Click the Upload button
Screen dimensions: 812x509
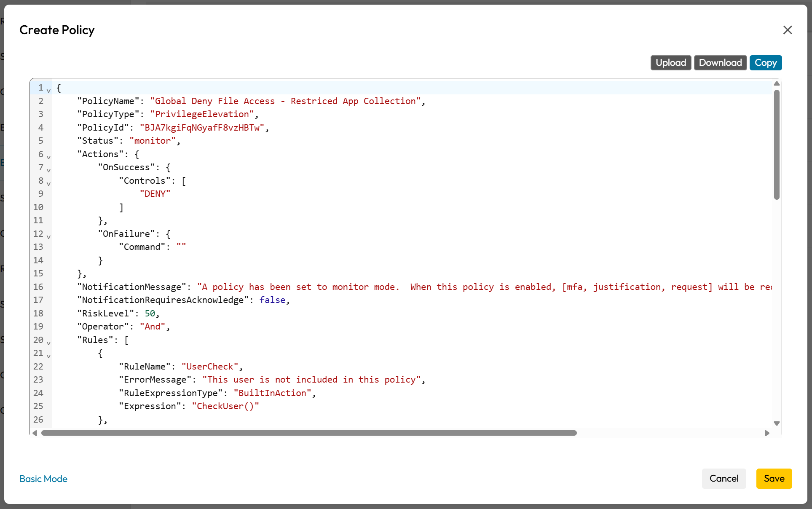pyautogui.click(x=670, y=63)
